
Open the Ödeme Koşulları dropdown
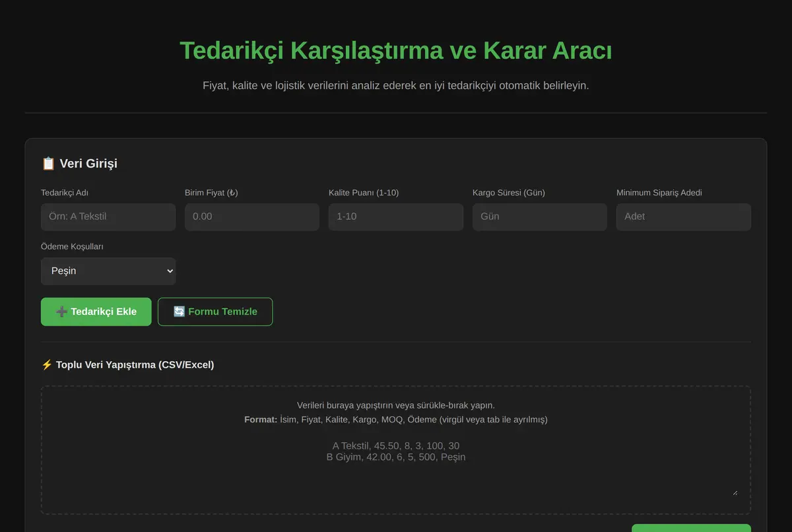click(108, 271)
